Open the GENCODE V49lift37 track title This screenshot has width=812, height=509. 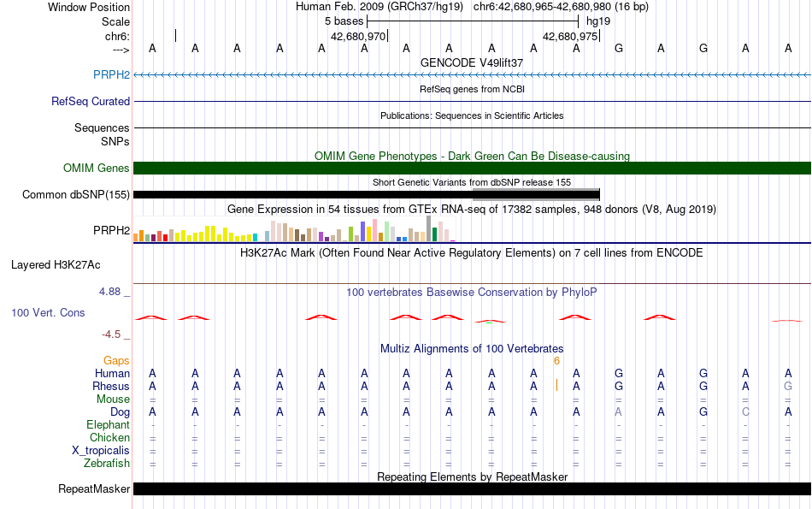(472, 62)
